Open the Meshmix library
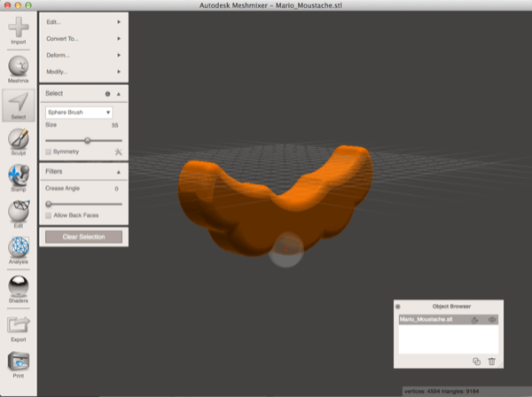This screenshot has height=397, width=532. point(19,69)
